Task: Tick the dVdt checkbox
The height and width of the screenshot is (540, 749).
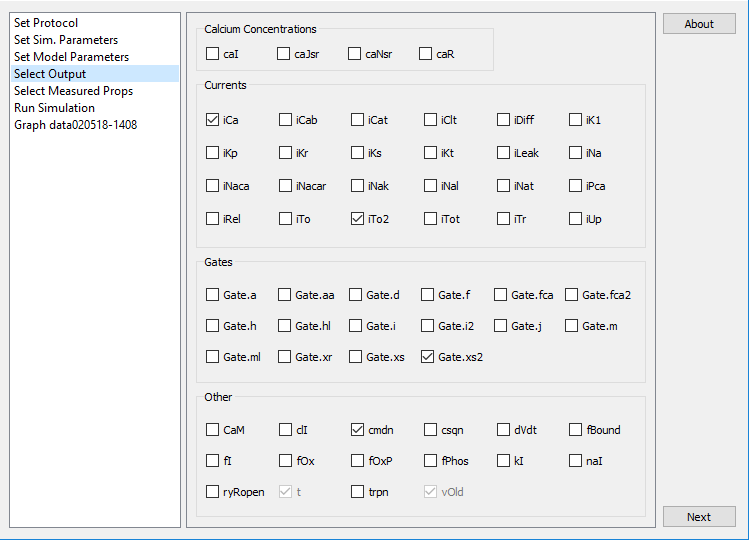Action: tap(503, 430)
